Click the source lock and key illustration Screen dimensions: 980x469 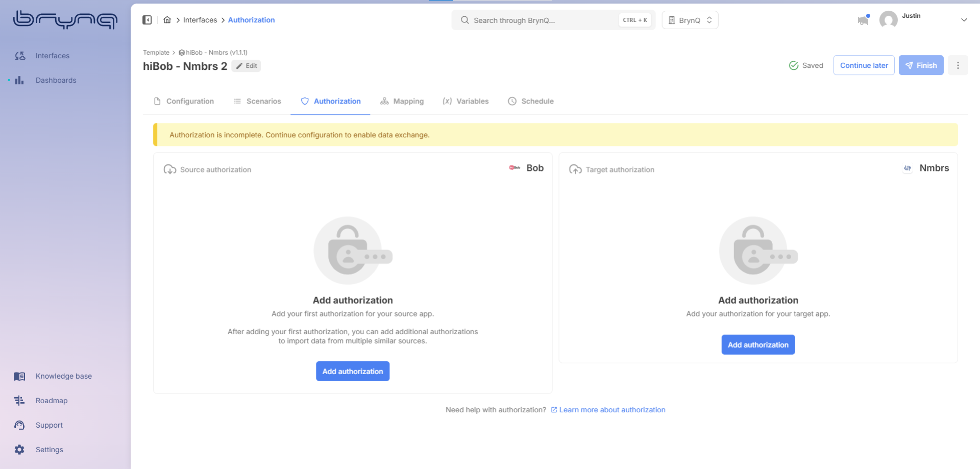[353, 251]
